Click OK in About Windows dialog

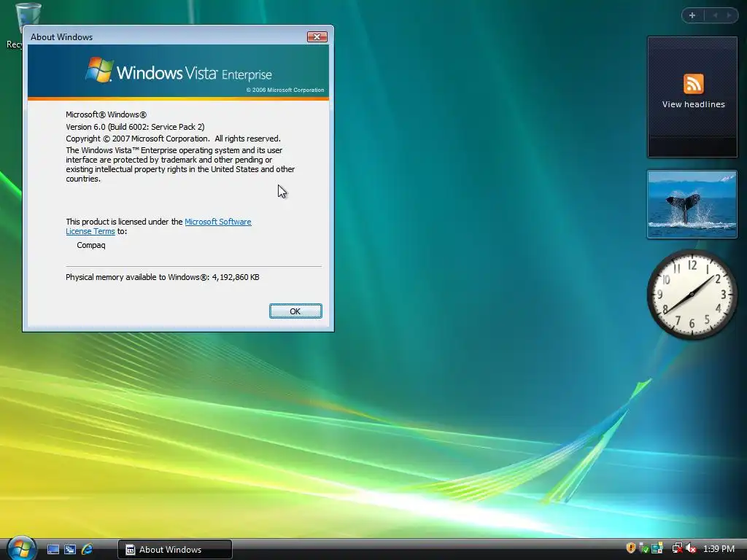pyautogui.click(x=295, y=311)
